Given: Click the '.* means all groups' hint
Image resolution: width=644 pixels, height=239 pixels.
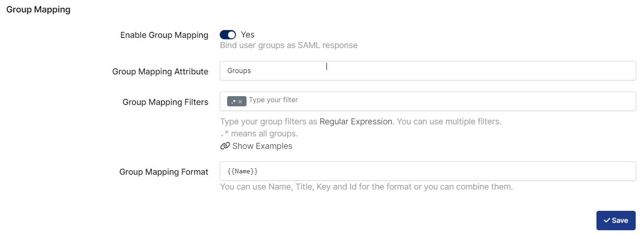Looking at the screenshot, I should pyautogui.click(x=259, y=134).
